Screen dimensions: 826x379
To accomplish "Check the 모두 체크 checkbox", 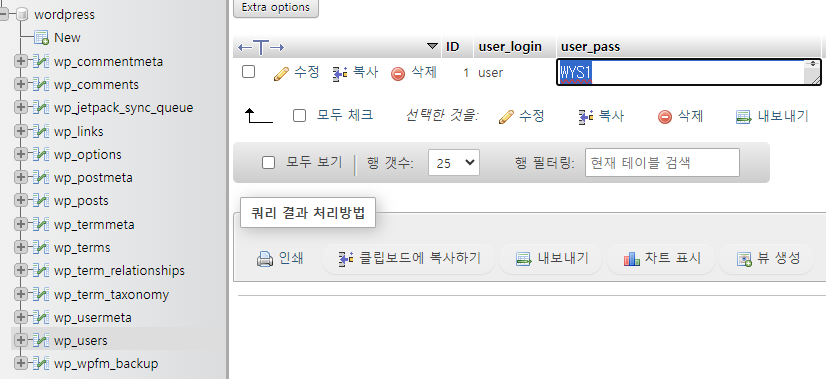I will point(299,115).
